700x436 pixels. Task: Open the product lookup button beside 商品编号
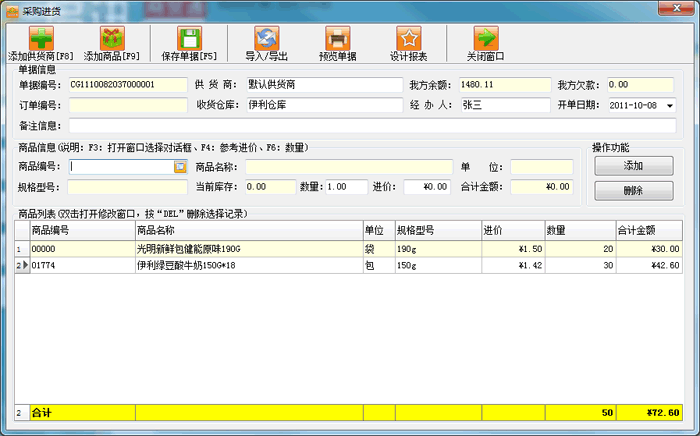[180, 167]
